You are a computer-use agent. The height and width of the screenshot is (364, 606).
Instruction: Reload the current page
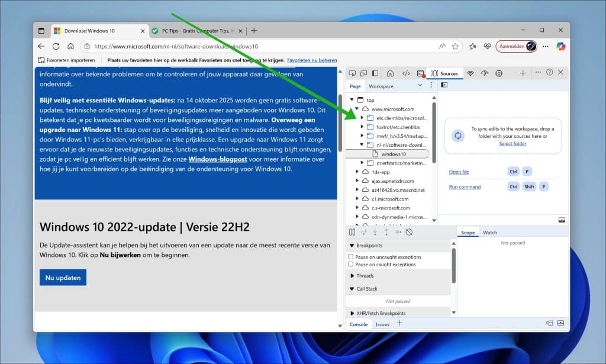point(56,46)
